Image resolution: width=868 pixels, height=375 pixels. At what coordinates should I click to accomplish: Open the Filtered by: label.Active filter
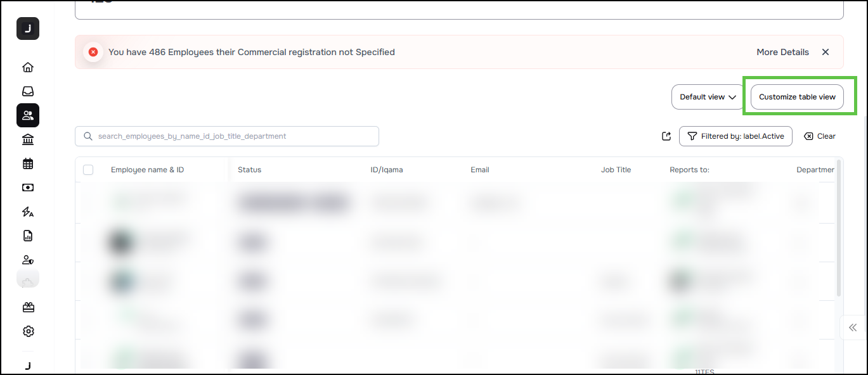point(735,136)
